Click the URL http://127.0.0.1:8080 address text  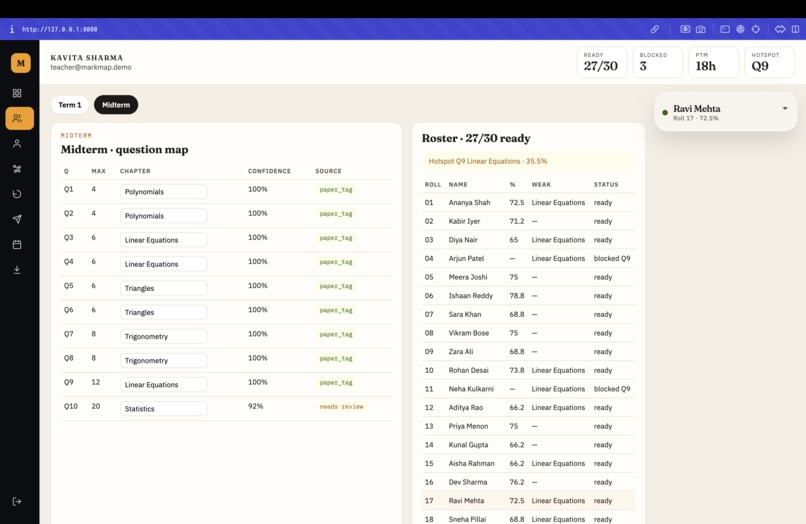coord(60,29)
